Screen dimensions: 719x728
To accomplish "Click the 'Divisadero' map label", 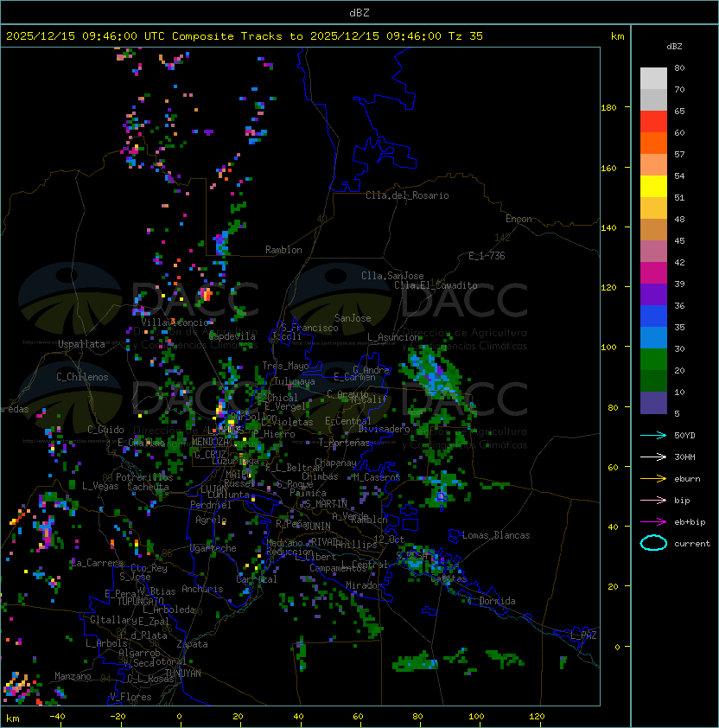I will click(x=384, y=429).
